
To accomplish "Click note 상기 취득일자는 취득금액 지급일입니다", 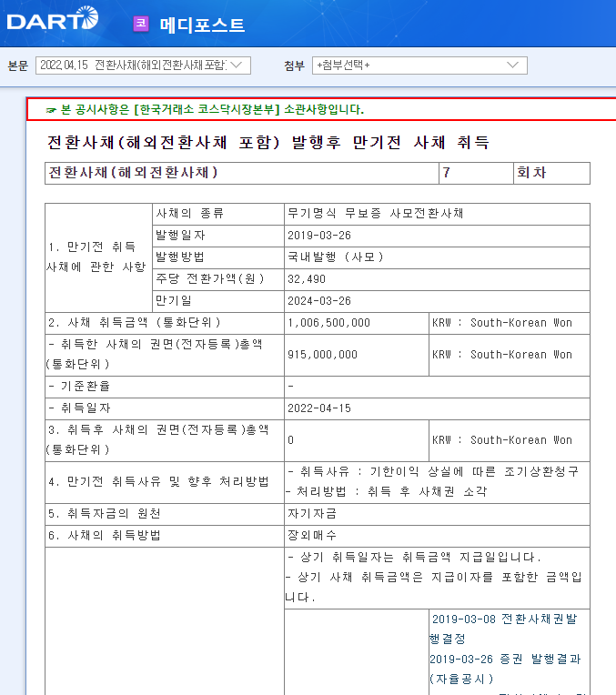I will pyautogui.click(x=414, y=557).
